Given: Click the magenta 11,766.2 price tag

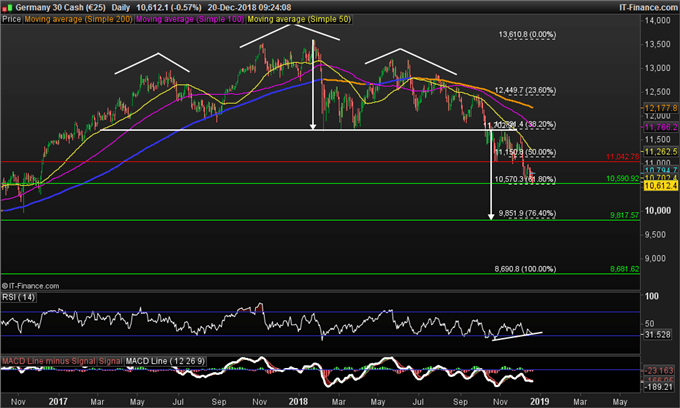Looking at the screenshot, I should point(660,127).
